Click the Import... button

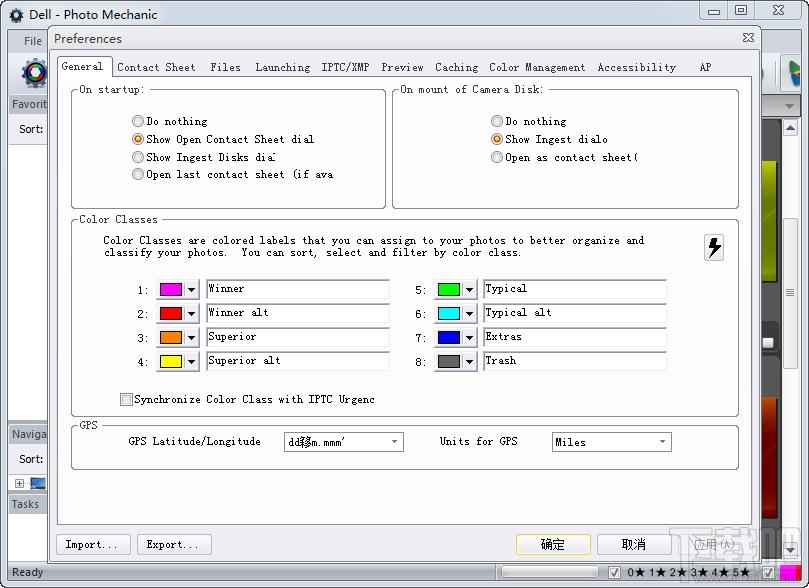(93, 545)
